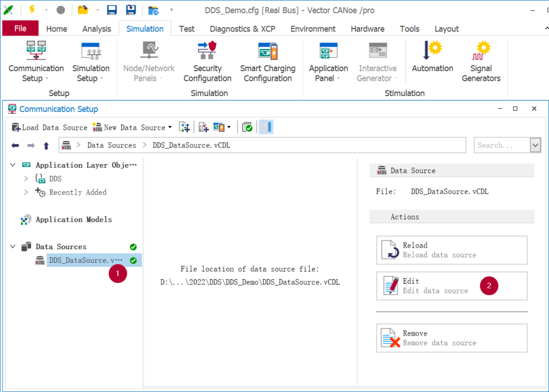Switch to the Hardware ribbon tab
The image size is (549, 392).
(x=368, y=28)
